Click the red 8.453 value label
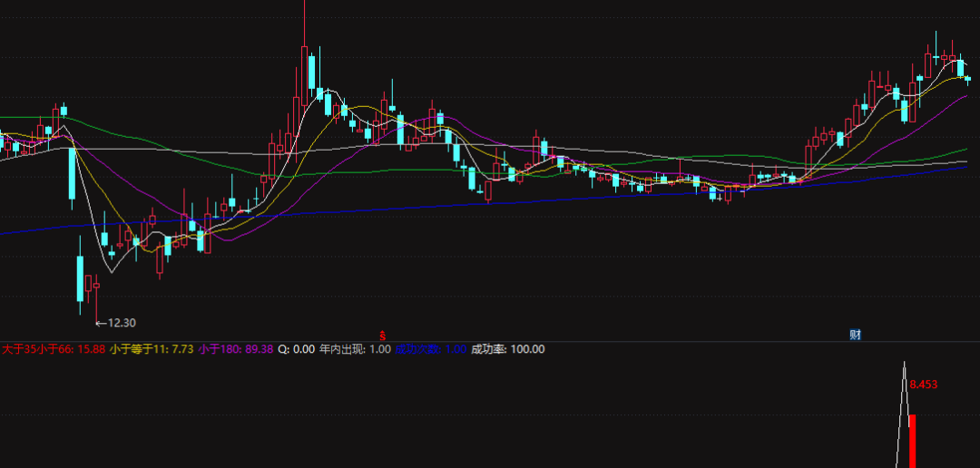Viewport: 980px width, 468px height. pos(923,385)
